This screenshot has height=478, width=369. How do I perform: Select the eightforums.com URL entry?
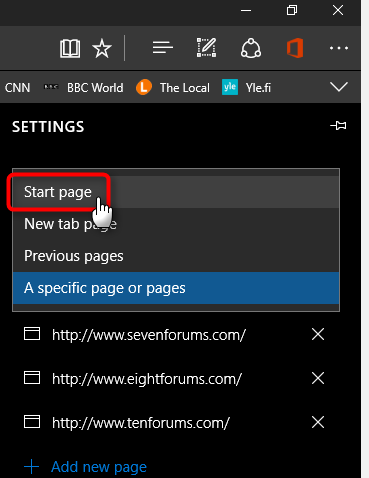(x=147, y=379)
